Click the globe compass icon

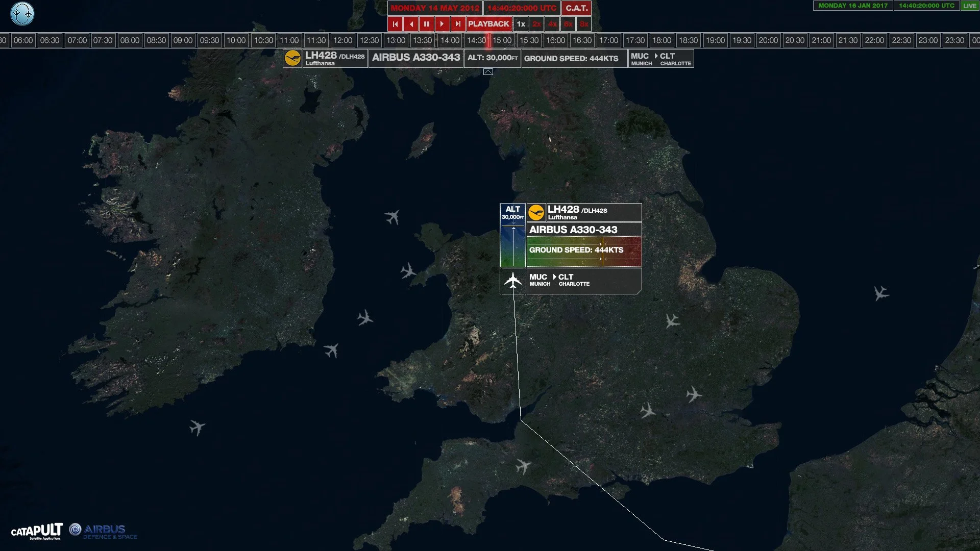[22, 14]
